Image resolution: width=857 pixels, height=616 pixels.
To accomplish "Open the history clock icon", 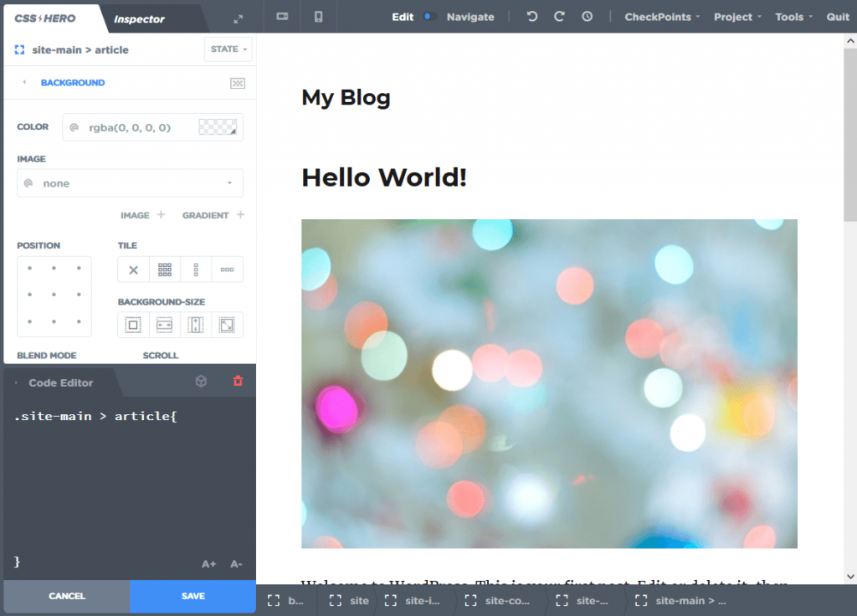I will click(586, 16).
